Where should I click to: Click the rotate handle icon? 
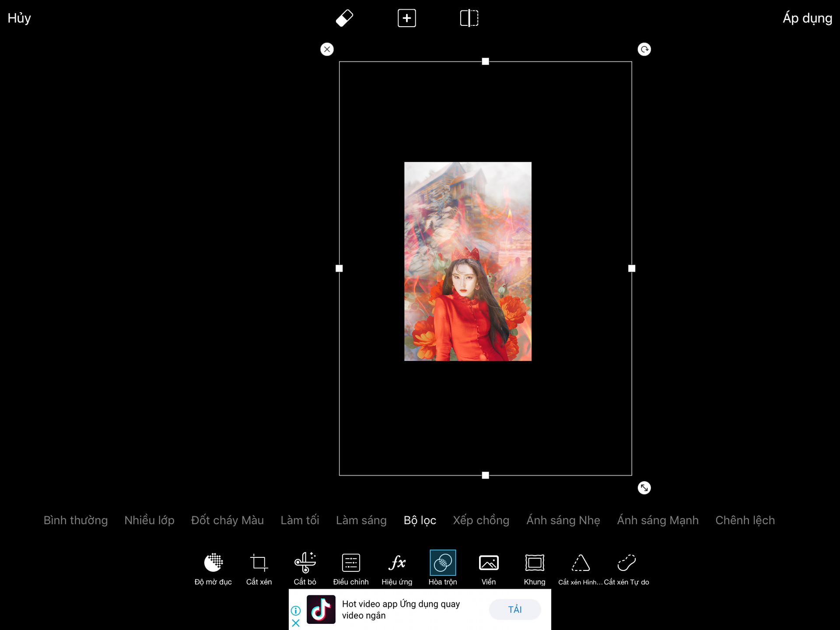(644, 49)
